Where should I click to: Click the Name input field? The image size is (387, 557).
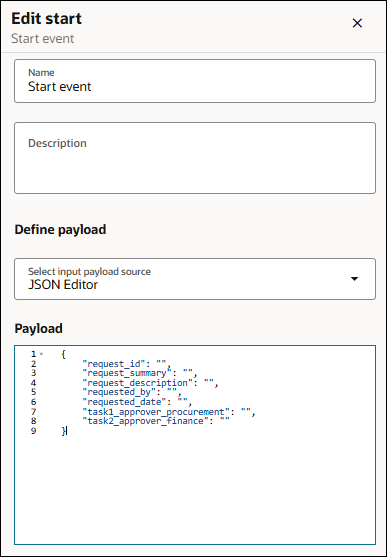coord(195,81)
